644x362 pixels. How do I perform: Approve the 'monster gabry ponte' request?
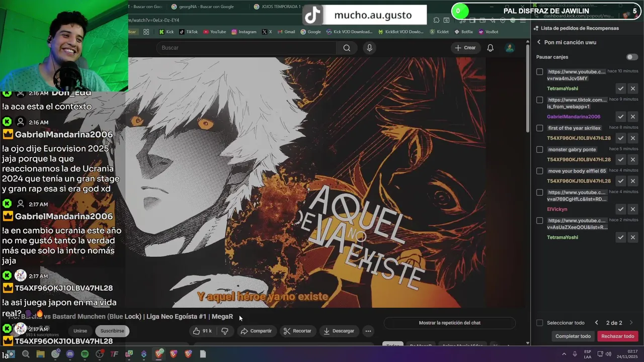[x=621, y=159]
